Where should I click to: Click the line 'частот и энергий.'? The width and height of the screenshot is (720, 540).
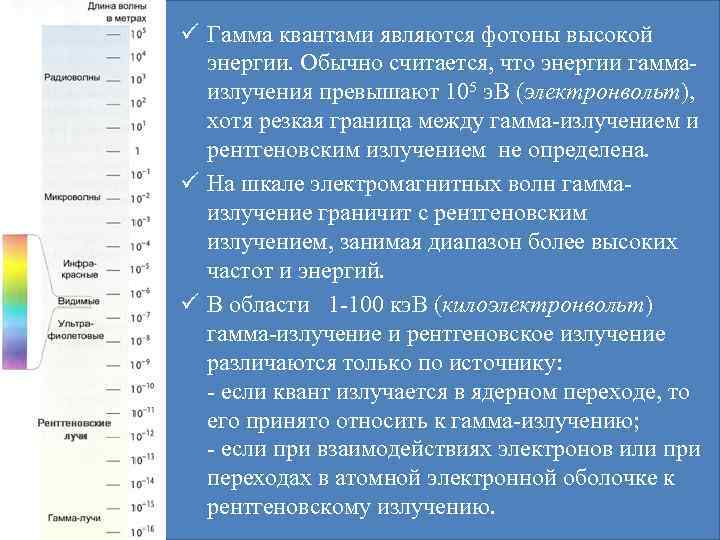pos(295,271)
